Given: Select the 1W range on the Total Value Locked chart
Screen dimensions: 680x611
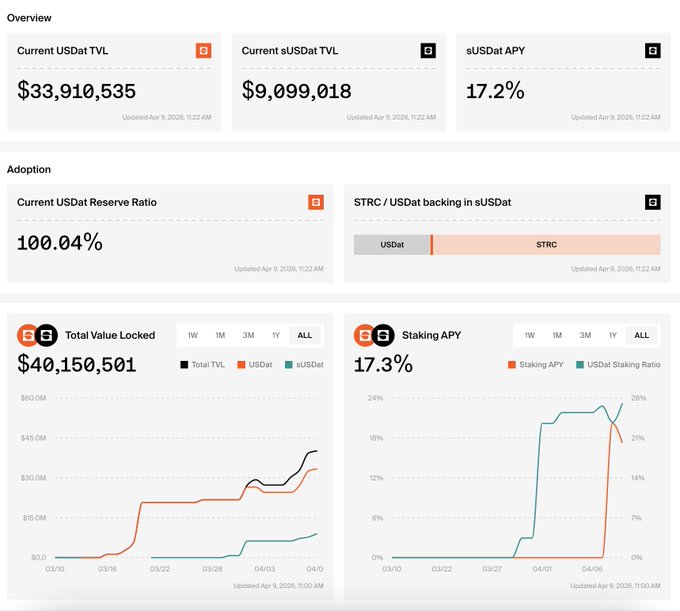Looking at the screenshot, I should point(192,335).
